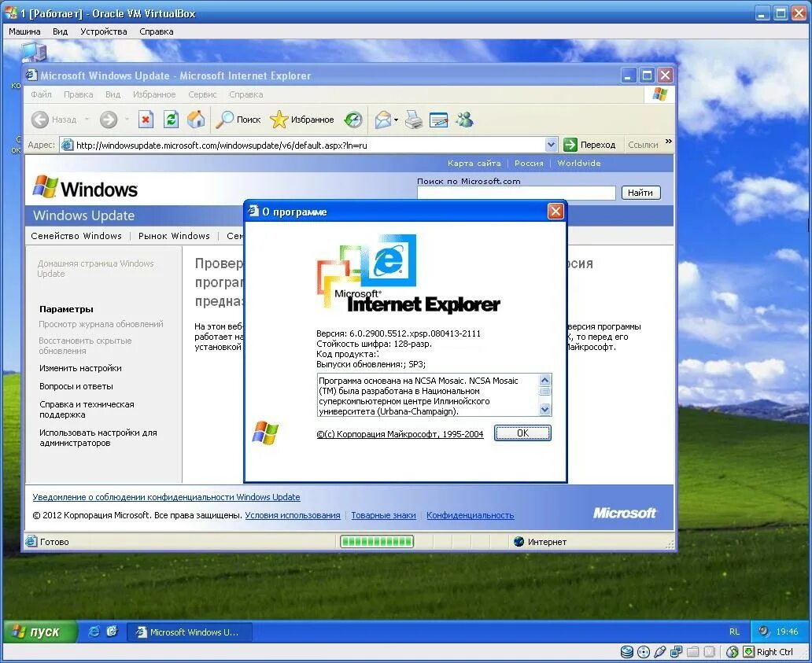The height and width of the screenshot is (663, 812).
Task: Open the Изменить настройки link
Action: coord(81,368)
